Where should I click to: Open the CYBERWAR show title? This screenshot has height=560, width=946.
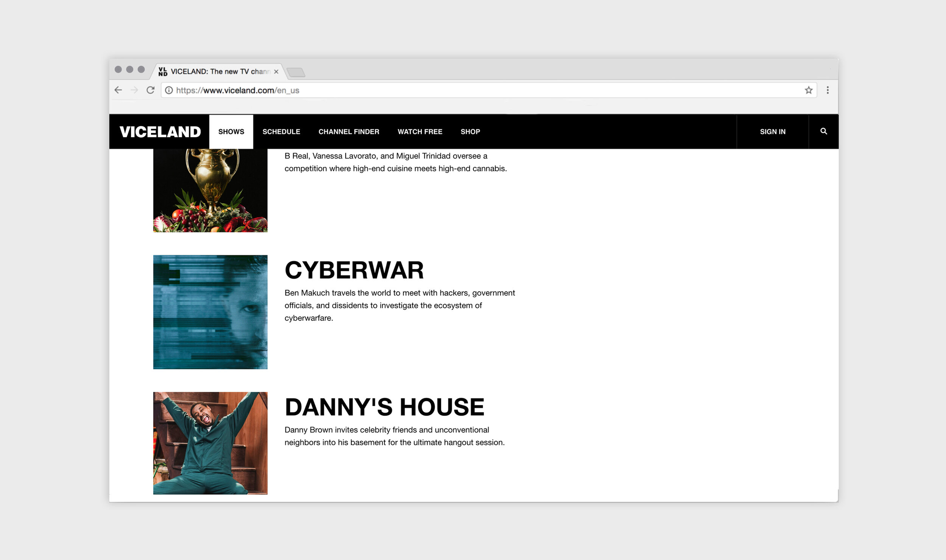[355, 269]
